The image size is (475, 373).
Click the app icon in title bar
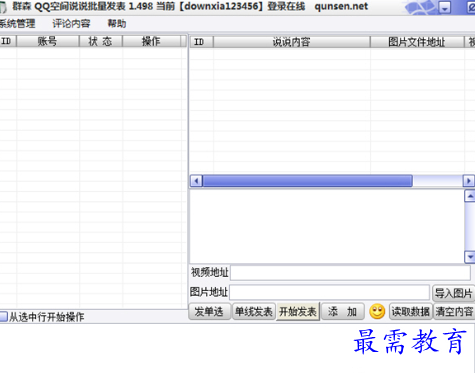pyautogui.click(x=3, y=7)
